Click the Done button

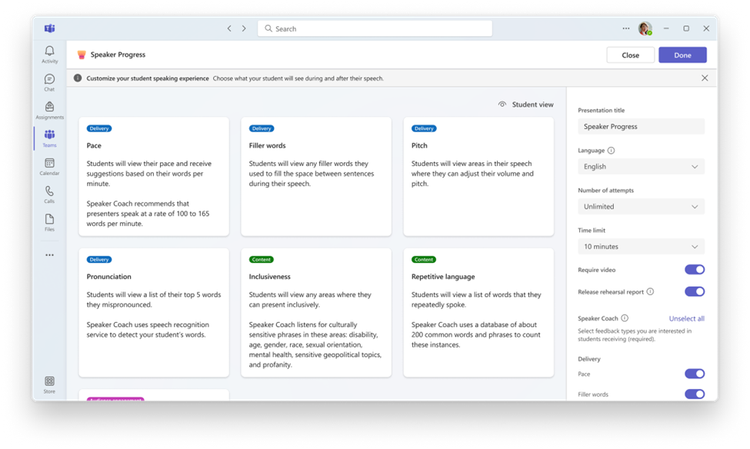pyautogui.click(x=683, y=55)
